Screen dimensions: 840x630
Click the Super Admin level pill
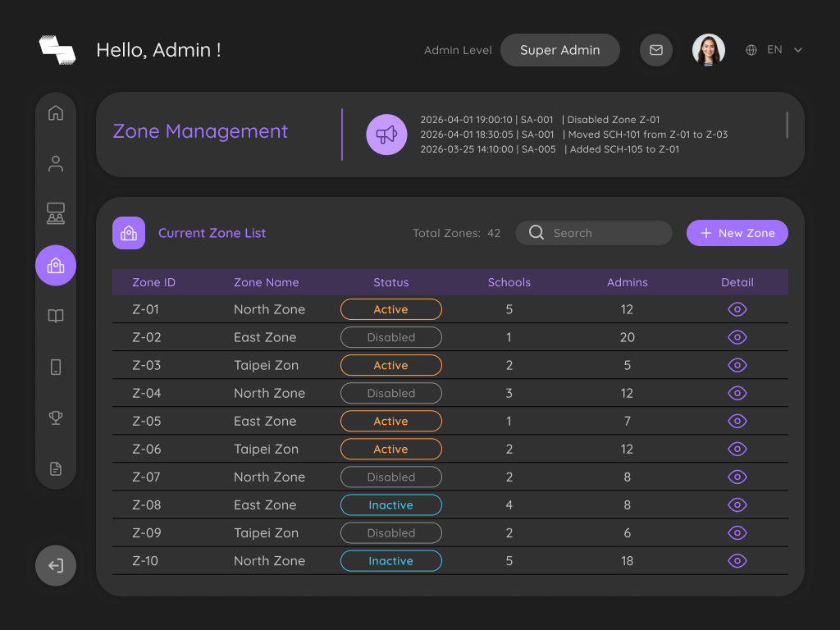point(560,50)
